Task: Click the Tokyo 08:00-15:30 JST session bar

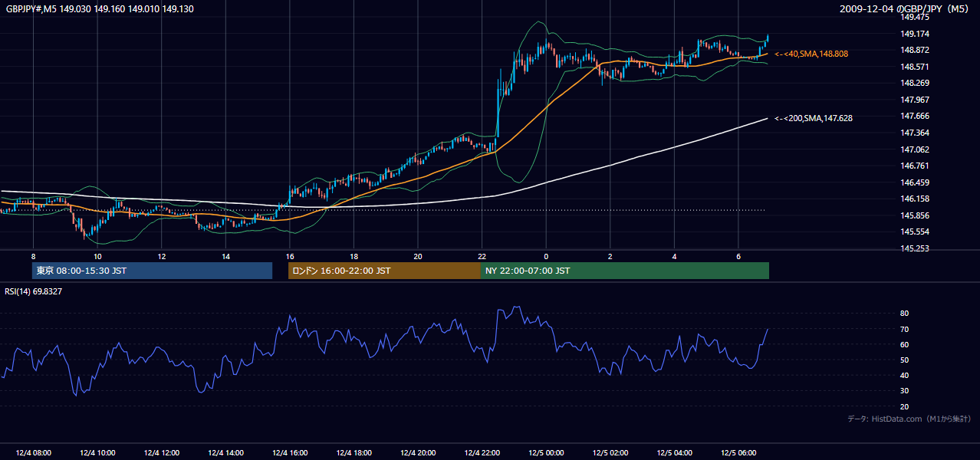Action: pos(152,271)
